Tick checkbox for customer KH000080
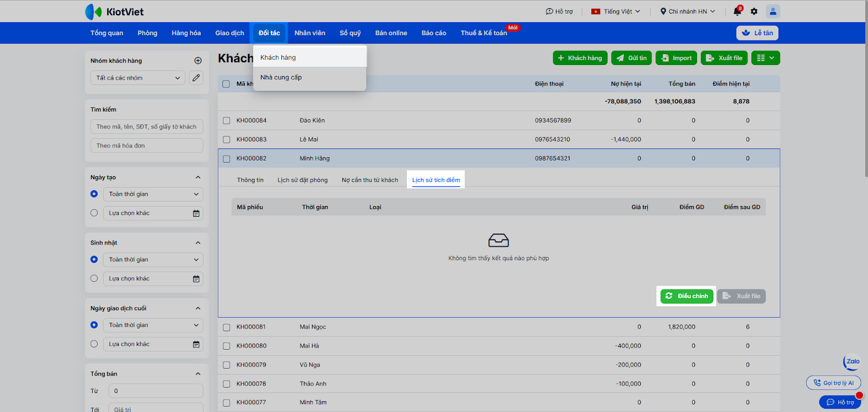 click(x=226, y=346)
